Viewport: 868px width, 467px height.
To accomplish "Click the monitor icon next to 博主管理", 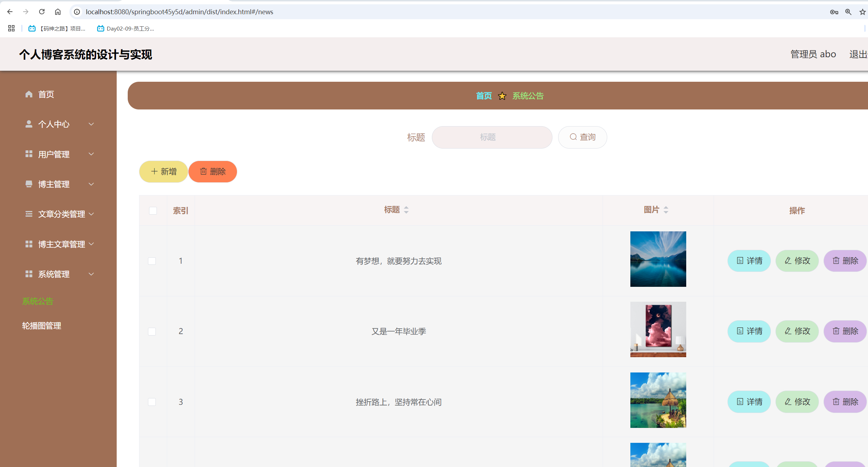I will click(x=29, y=184).
